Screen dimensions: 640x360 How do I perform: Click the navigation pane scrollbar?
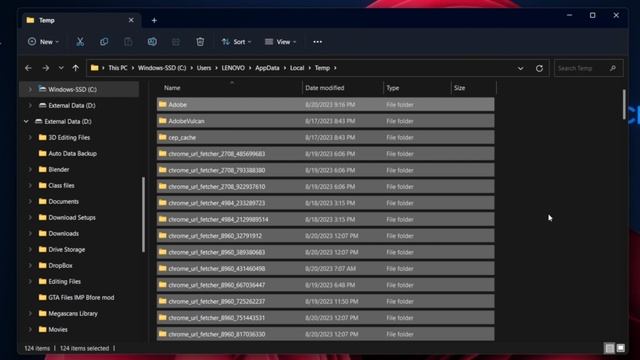coord(143,215)
